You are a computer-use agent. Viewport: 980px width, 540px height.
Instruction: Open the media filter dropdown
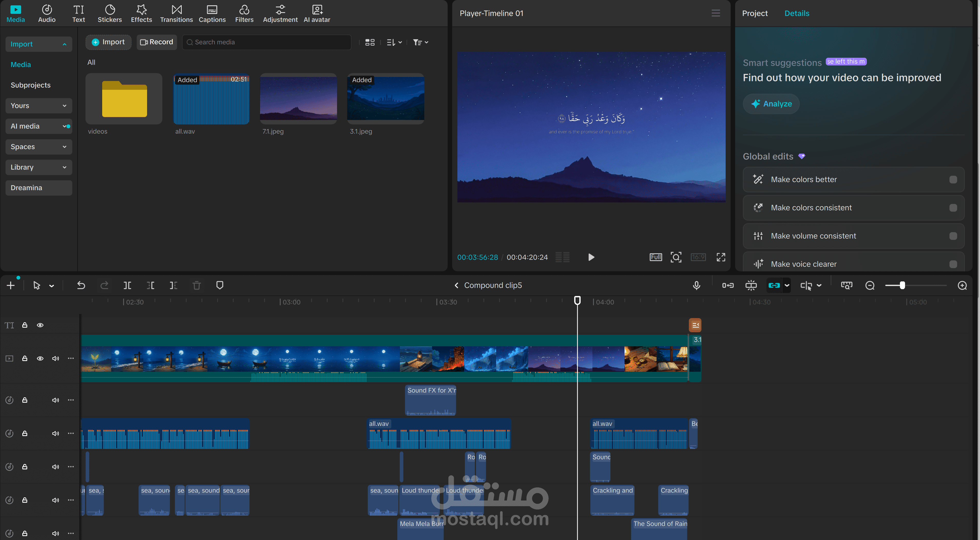[420, 42]
